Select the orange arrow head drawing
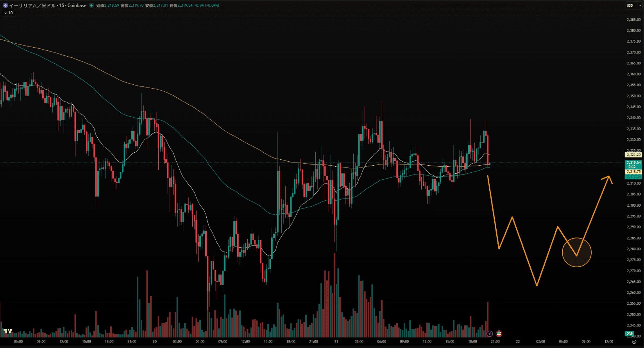This screenshot has width=644, height=348. click(x=608, y=178)
